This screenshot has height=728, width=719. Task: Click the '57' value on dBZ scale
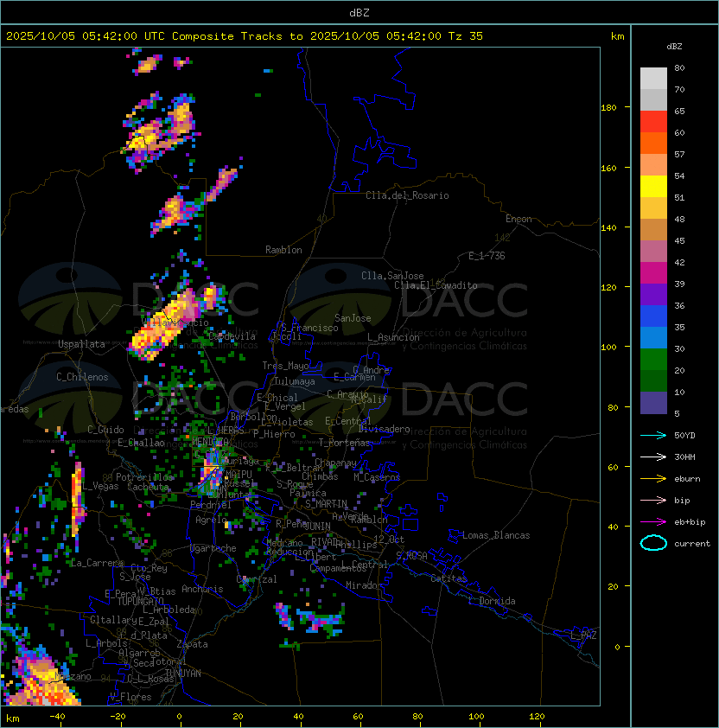click(x=679, y=154)
